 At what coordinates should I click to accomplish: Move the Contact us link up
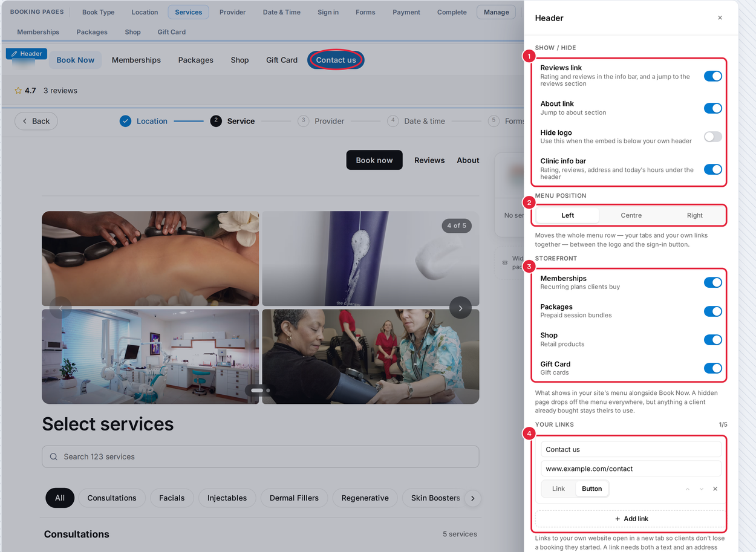click(688, 489)
